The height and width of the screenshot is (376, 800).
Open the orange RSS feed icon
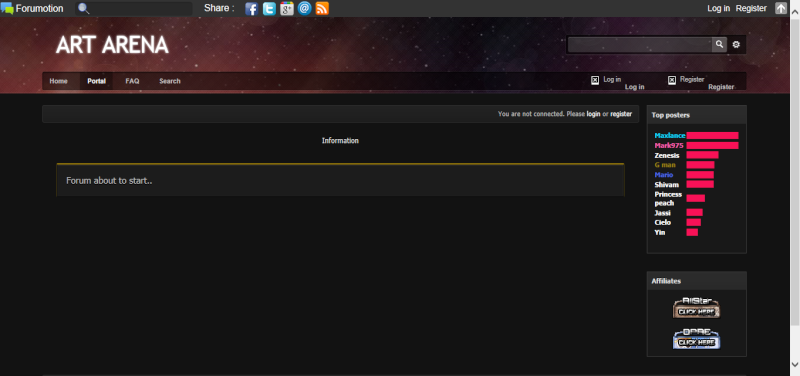pos(322,8)
